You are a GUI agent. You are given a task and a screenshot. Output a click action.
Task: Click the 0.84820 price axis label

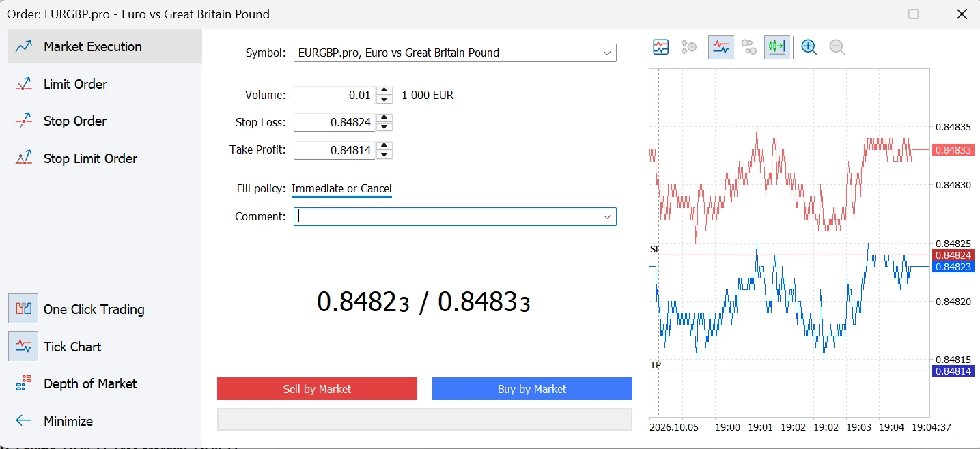[x=953, y=301]
